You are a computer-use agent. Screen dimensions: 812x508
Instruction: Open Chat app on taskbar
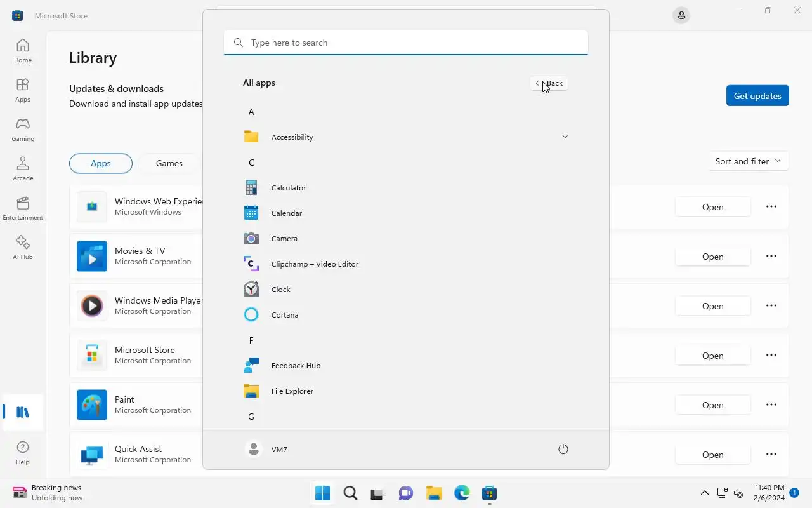406,493
